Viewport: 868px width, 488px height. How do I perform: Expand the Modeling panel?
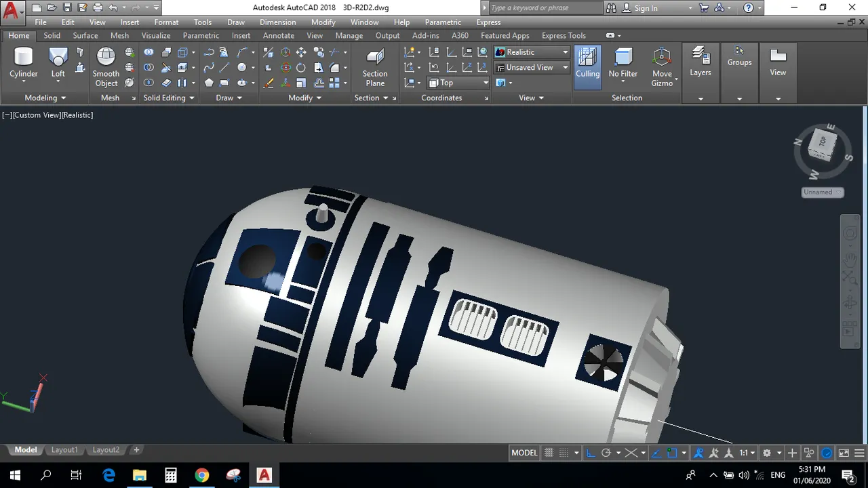(45, 98)
